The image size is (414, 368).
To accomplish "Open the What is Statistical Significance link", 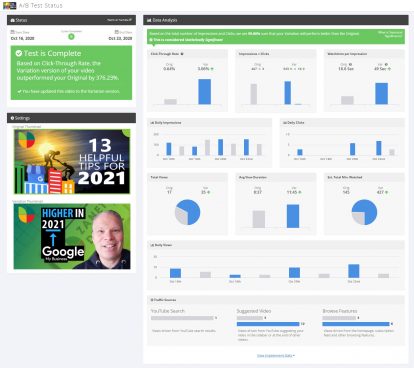I will pos(390,34).
